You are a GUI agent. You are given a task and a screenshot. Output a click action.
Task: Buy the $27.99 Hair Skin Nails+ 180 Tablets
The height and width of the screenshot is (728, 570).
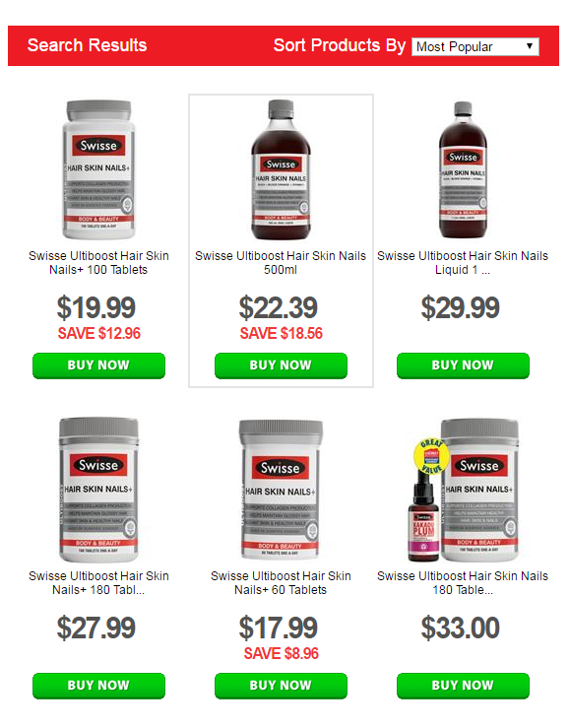[x=98, y=686]
